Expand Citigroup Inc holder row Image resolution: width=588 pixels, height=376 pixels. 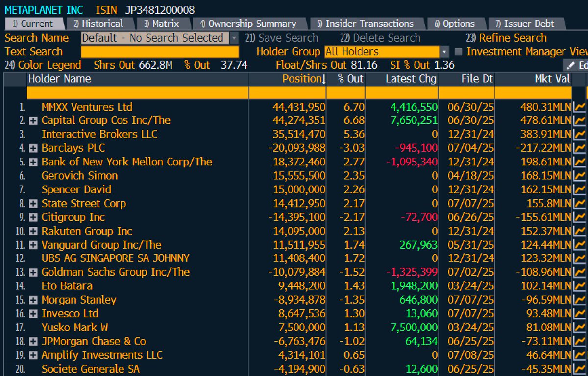point(33,217)
